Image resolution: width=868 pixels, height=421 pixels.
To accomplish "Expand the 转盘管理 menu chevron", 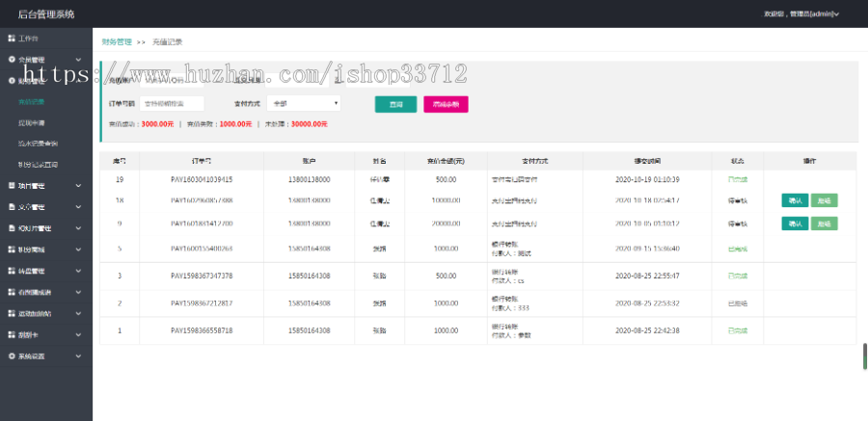I will [78, 271].
